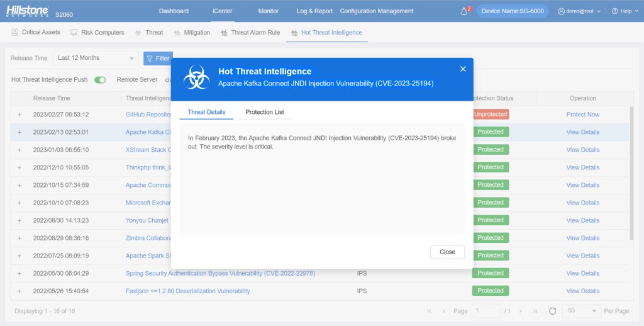This screenshot has height=326, width=644.
Task: Open Fastjson <=1.2.80 Deserialization Vulnerability link
Action: click(187, 291)
